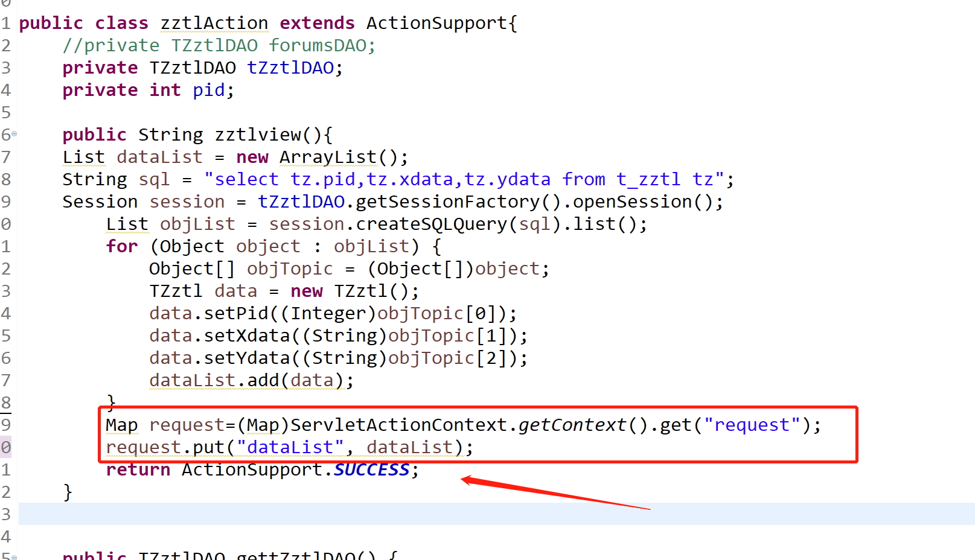975x560 pixels.
Task: Click objTopic in 'Object[] objTopic =' declaration
Action: [x=290, y=269]
